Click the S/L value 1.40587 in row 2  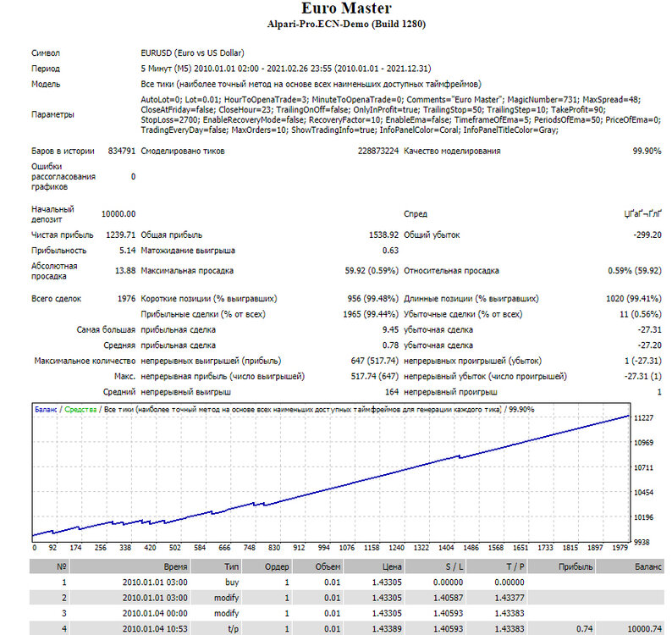(448, 598)
